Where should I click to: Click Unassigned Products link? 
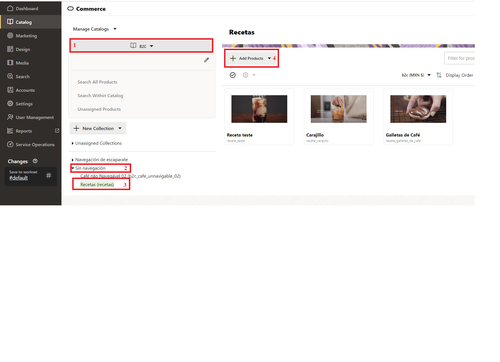click(x=99, y=109)
